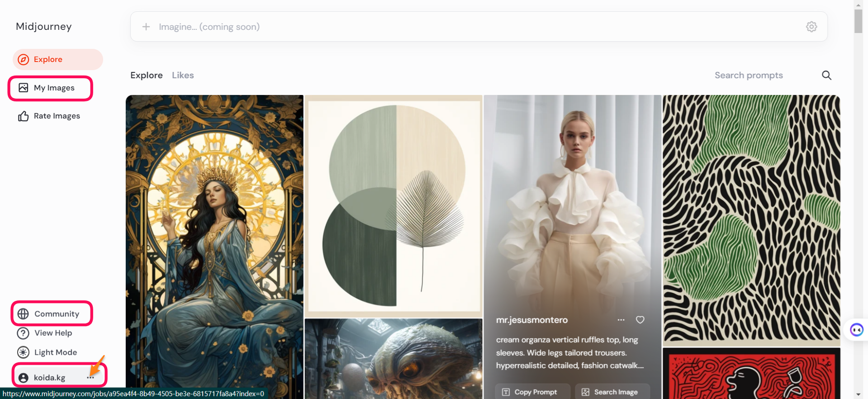Click the Search prompts field
Screen dimensions: 868x399
tap(749, 75)
